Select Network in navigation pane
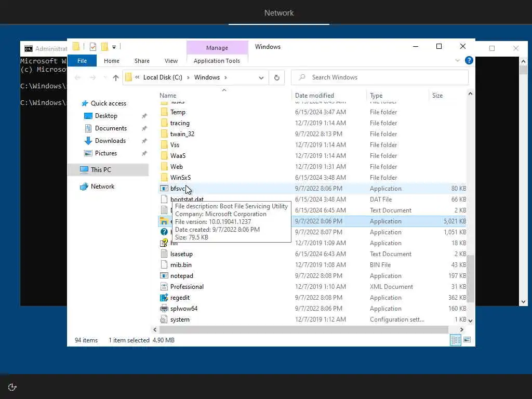 [102, 187]
